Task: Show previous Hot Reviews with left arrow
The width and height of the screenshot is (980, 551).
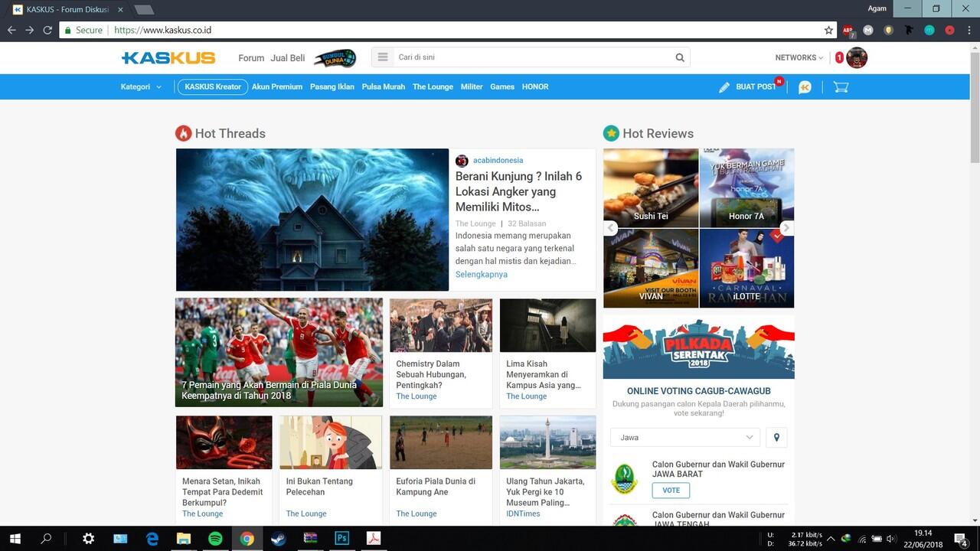Action: pos(611,228)
